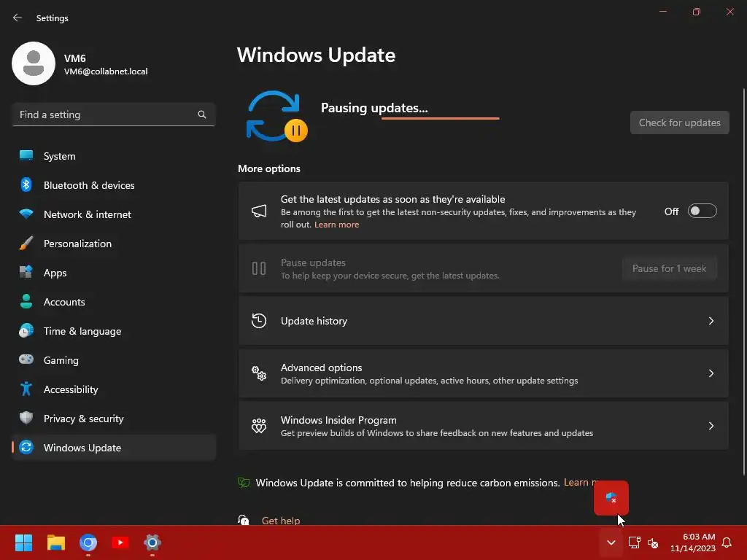
Task: Select Time & language in the sidebar
Action: tap(114, 331)
